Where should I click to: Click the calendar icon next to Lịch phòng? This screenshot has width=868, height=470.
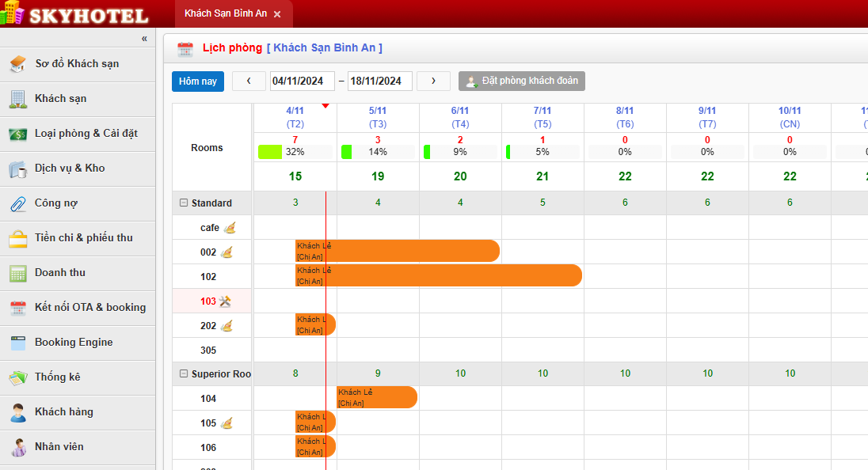pyautogui.click(x=185, y=47)
